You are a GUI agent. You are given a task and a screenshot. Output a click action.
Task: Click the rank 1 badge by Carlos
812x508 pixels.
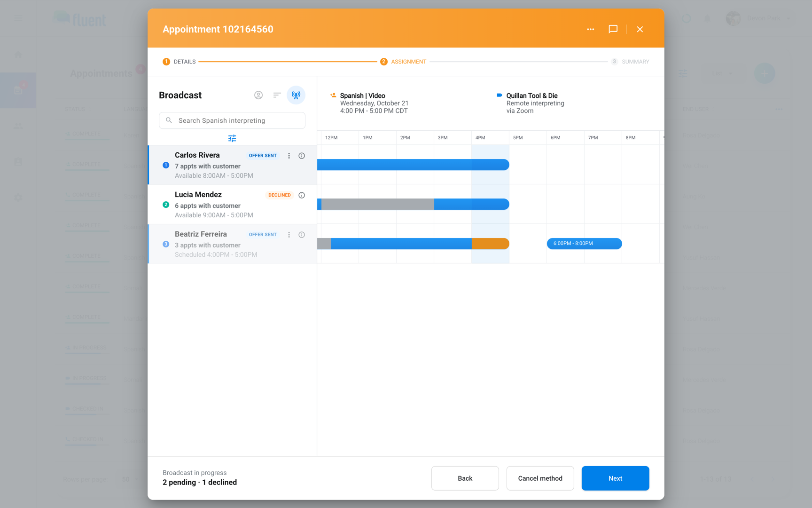[166, 165]
